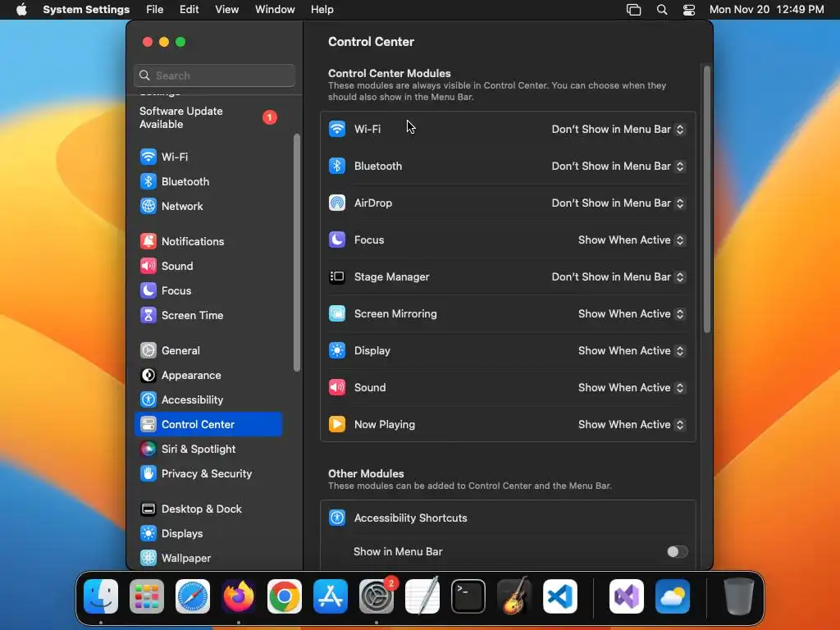Open Privacy & Security settings
Viewport: 840px width, 630px height.
tap(208, 474)
